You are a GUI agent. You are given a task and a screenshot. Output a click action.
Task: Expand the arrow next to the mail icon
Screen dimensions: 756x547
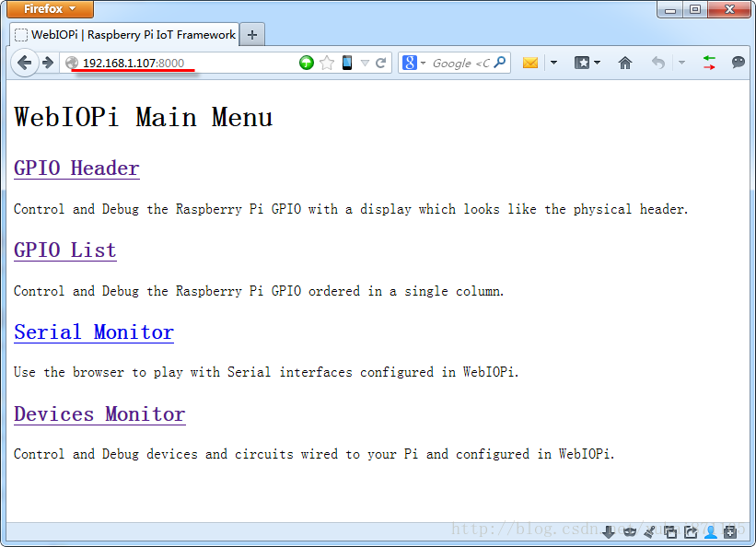553,63
